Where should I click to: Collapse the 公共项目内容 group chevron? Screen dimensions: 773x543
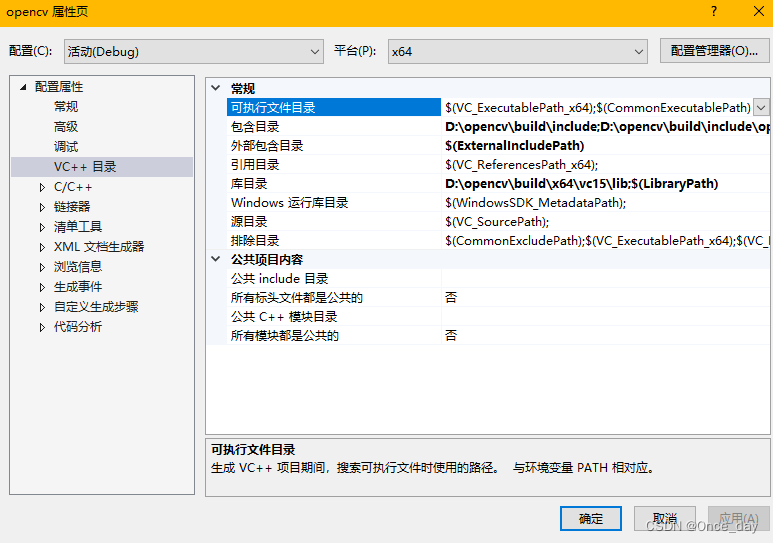(215, 259)
